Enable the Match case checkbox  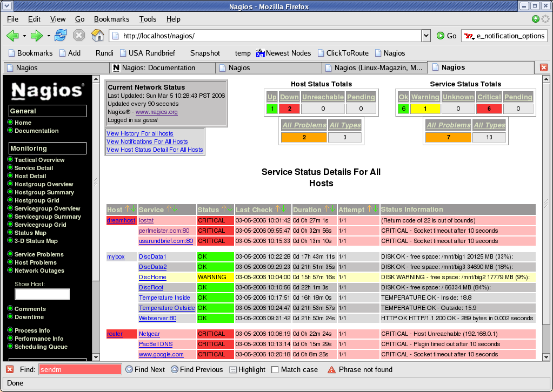pos(275,369)
